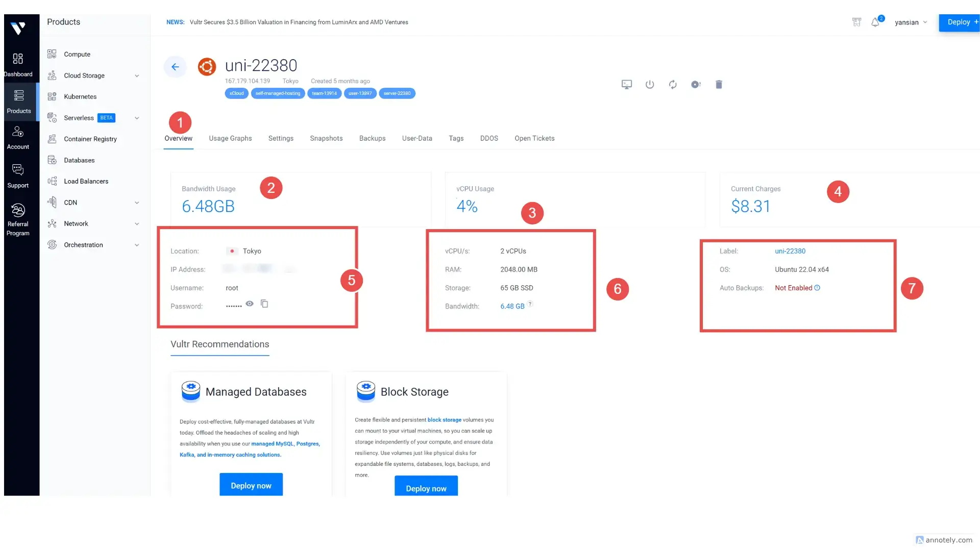Switch to the DDOS tab

(x=489, y=138)
